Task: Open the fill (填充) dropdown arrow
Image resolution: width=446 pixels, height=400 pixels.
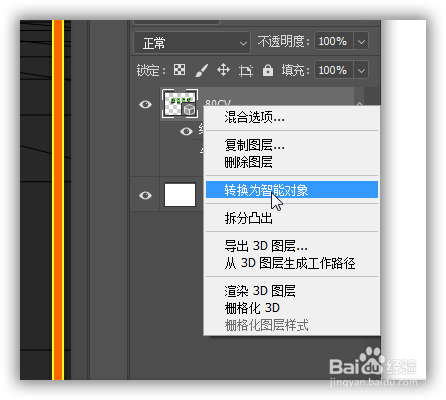Action: 361,70
